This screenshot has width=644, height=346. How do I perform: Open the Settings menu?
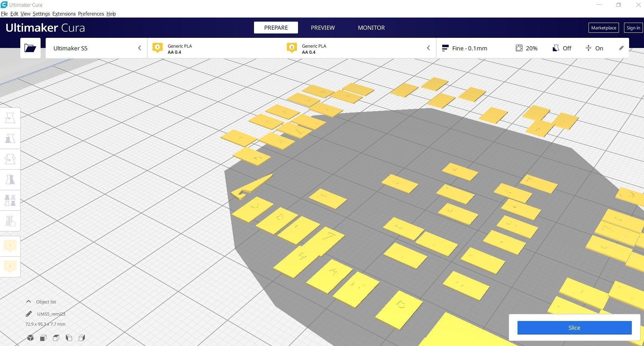pyautogui.click(x=41, y=14)
